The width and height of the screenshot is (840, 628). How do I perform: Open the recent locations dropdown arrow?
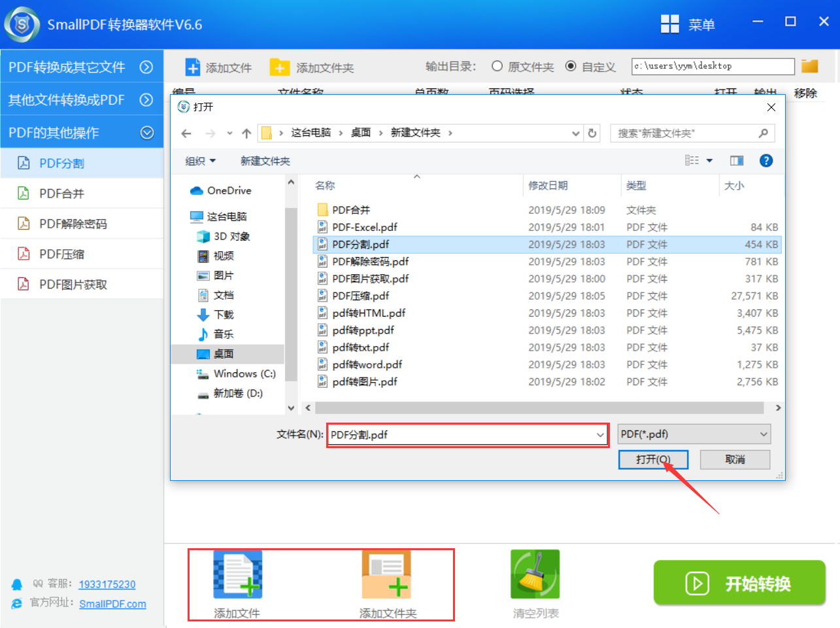point(229,133)
